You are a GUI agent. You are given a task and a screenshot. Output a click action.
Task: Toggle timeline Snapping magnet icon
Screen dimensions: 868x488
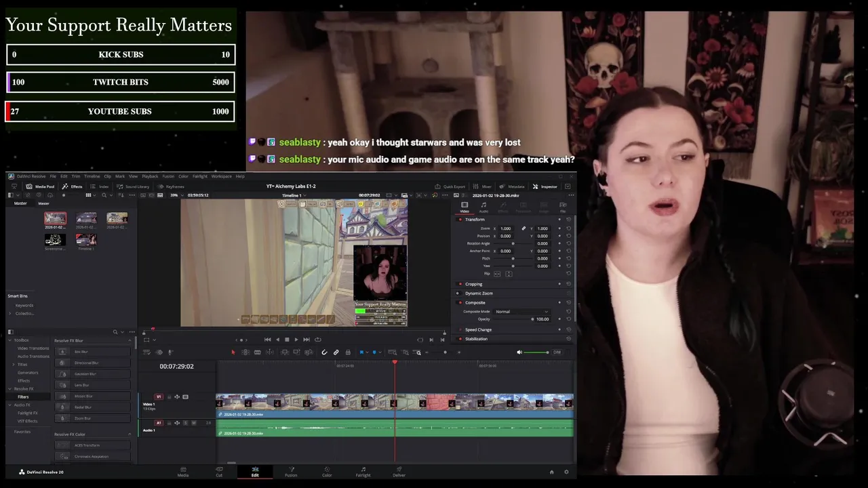pyautogui.click(x=324, y=352)
